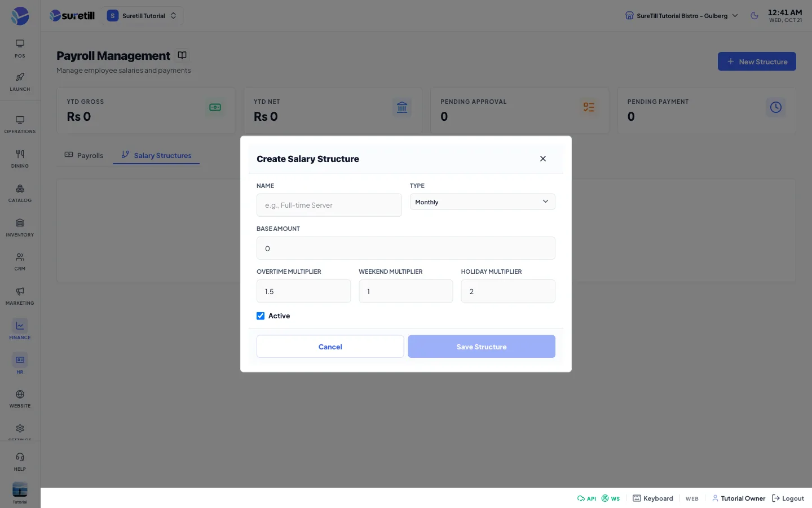Click the YTD Net bank icon
Viewport: 812px width, 508px height.
coord(402,107)
